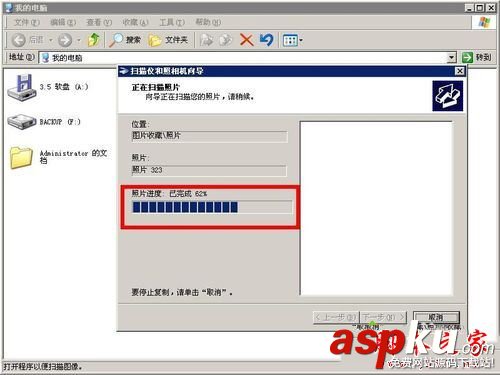The height and width of the screenshot is (375, 500).
Task: Select the Administrator documents folder icon
Action: tap(21, 157)
